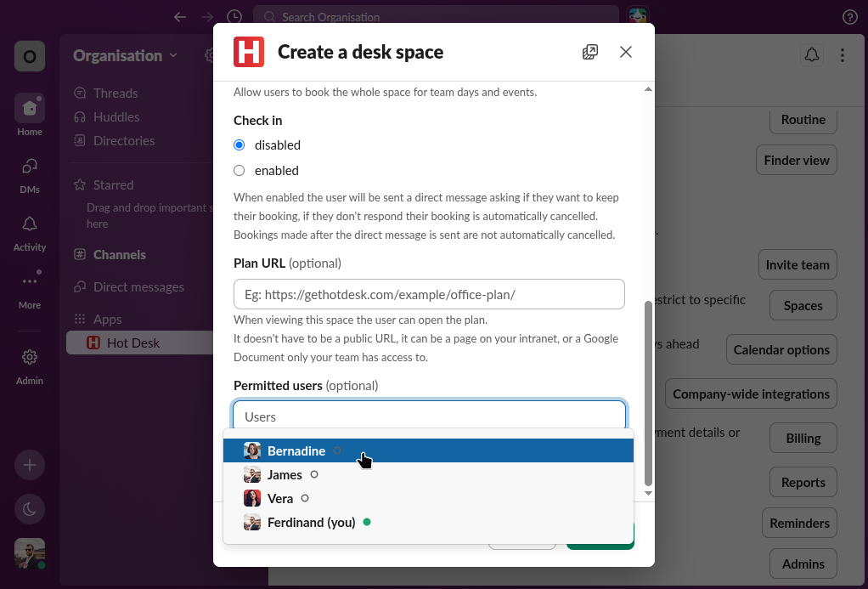Open the More menu in the rail
This screenshot has width=868, height=589.
30,290
